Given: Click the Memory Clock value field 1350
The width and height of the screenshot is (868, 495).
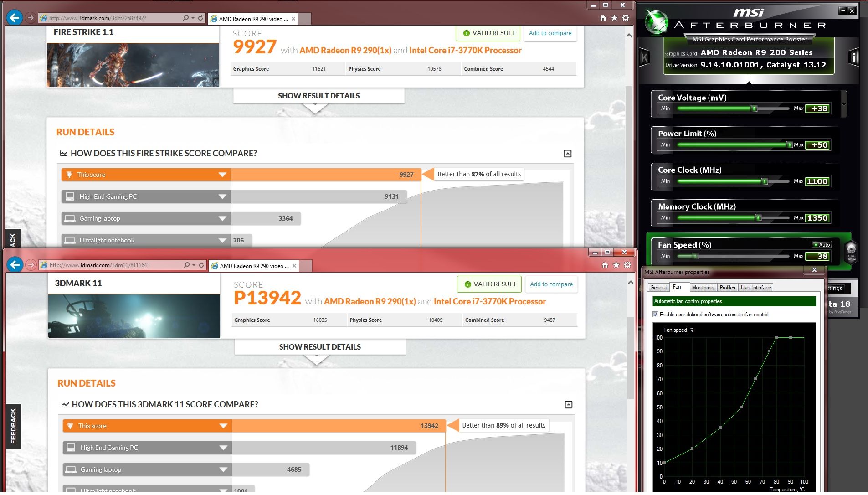Looking at the screenshot, I should [817, 218].
